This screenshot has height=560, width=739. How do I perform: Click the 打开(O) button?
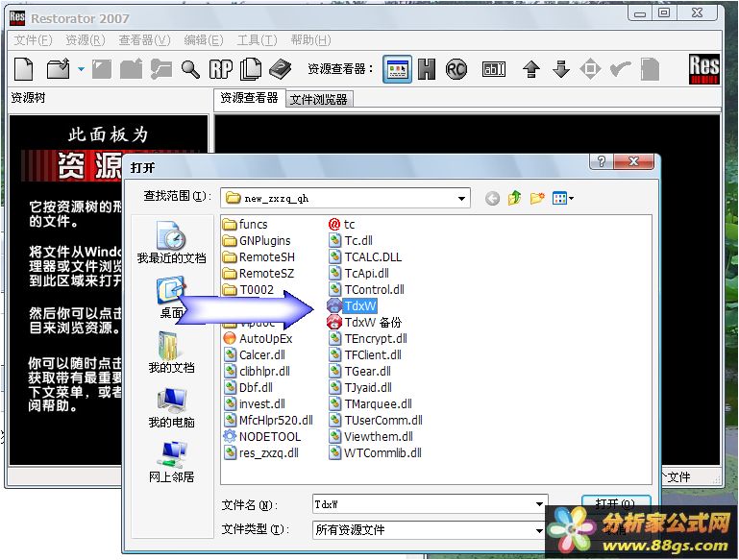616,504
